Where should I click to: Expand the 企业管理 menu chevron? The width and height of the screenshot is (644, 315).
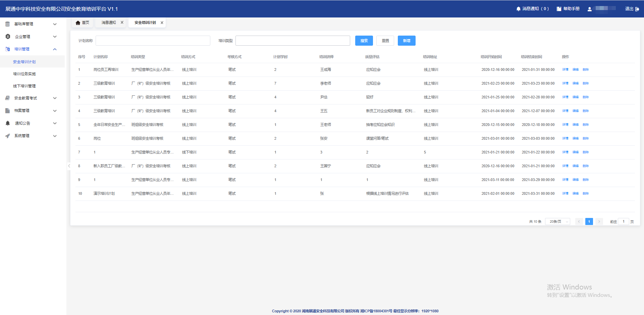point(55,37)
